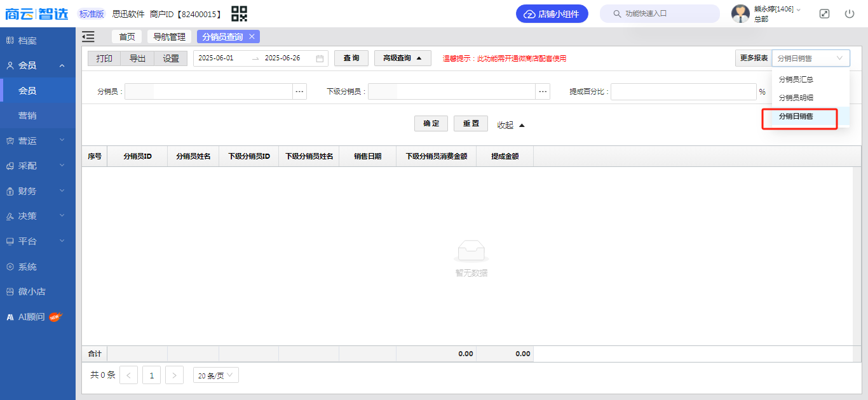Click the 标准版 edition badge
Screen dimensions: 868x400
92,13
